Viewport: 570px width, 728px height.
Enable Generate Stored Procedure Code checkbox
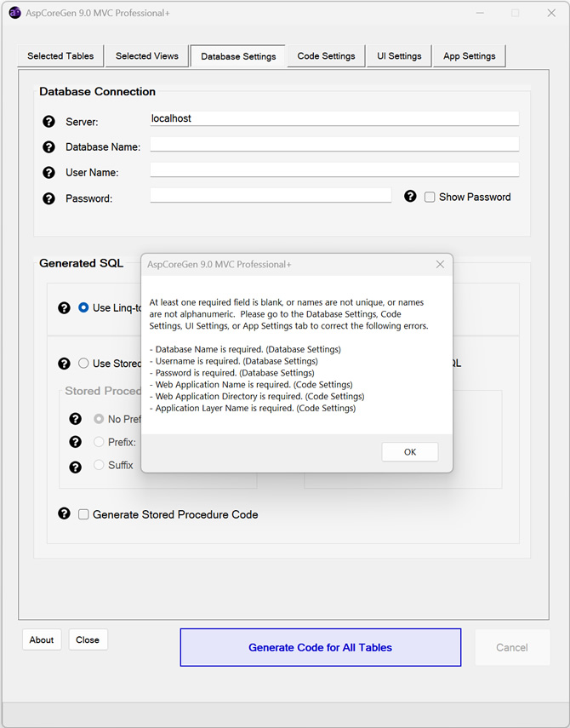83,514
